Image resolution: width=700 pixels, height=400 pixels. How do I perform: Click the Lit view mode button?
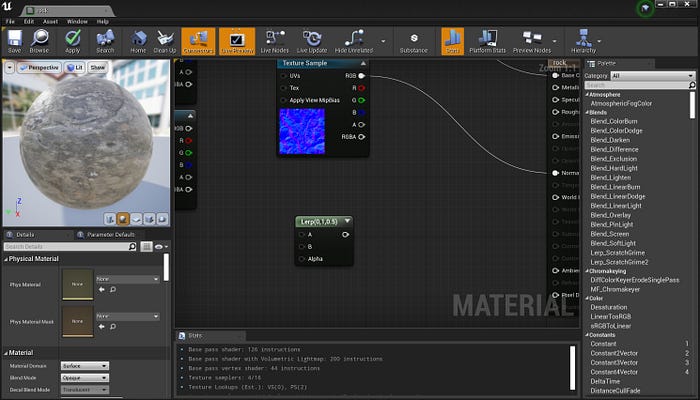tap(77, 67)
